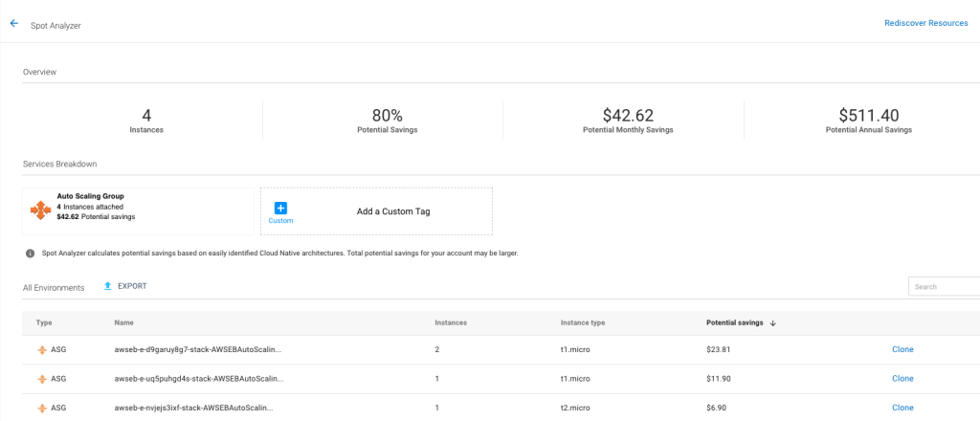Toggle sort arrow next to Potential savings

[x=772, y=323]
